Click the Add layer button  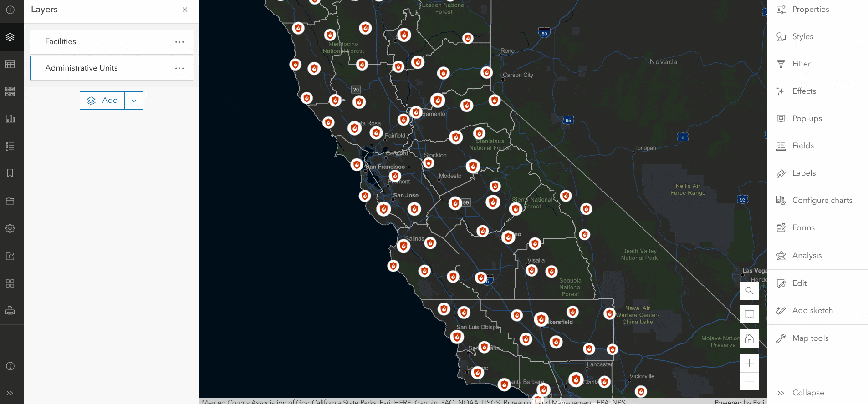[102, 101]
